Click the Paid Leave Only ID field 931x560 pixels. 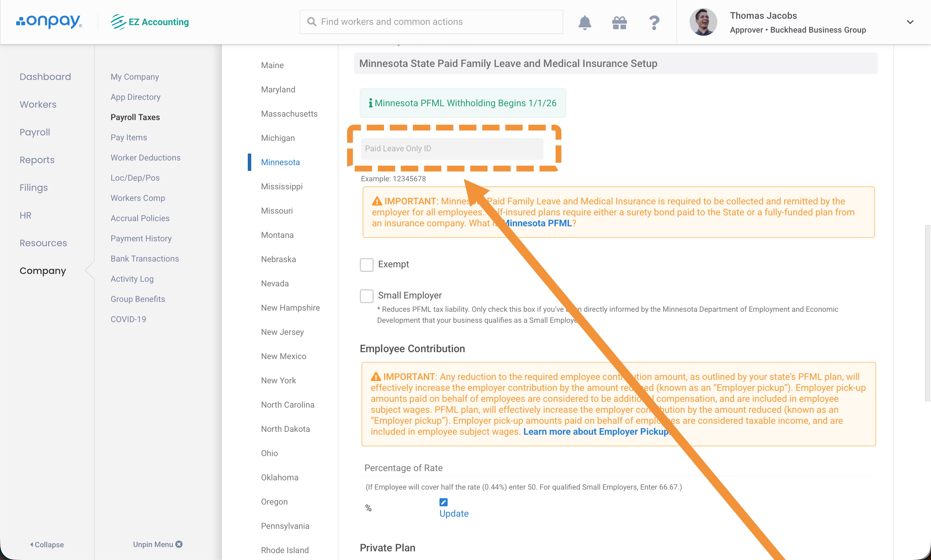(x=452, y=149)
